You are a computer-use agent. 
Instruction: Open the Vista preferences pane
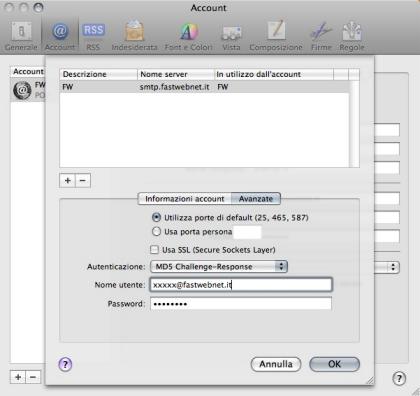point(231,36)
